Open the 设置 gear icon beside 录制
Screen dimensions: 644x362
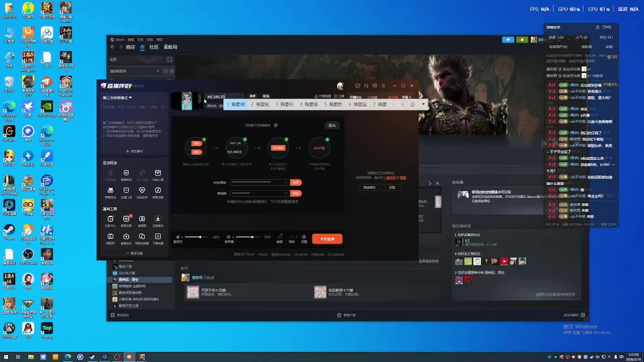coord(304,237)
